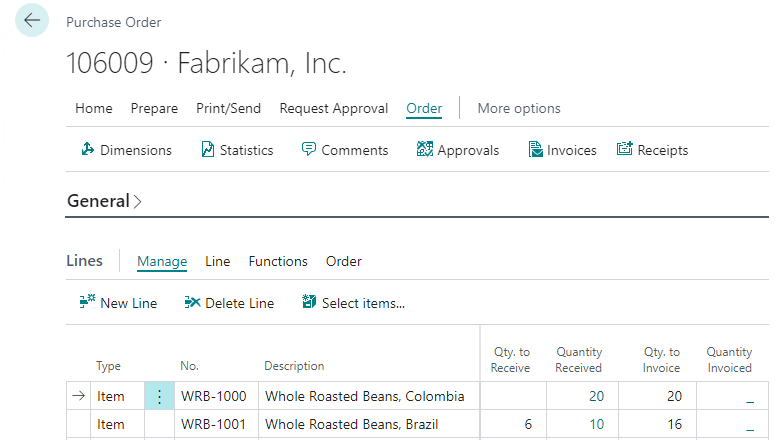
Task: Click the Quantity Invoiced column header
Action: [x=729, y=360]
